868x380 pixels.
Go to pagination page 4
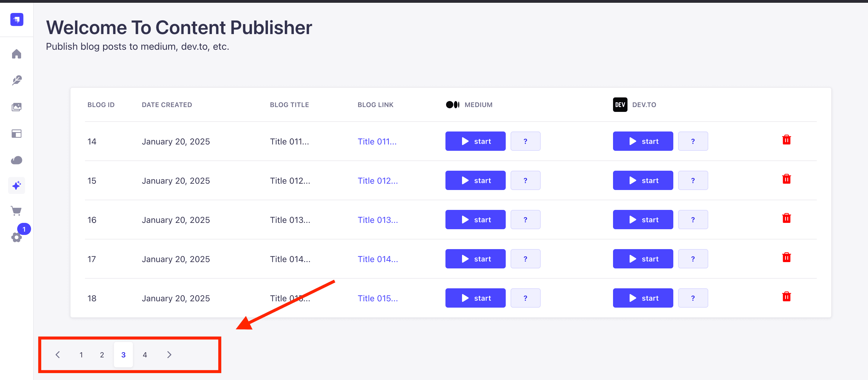[145, 355]
